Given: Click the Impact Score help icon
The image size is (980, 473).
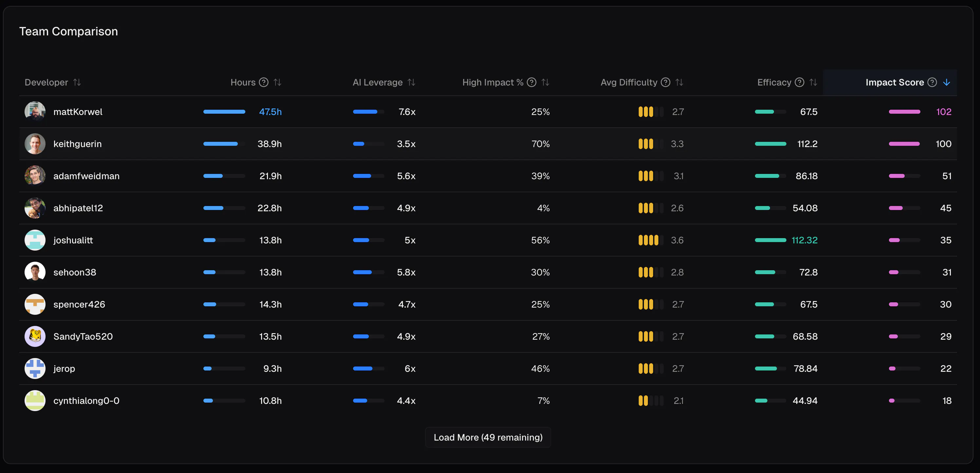Looking at the screenshot, I should coord(932,82).
